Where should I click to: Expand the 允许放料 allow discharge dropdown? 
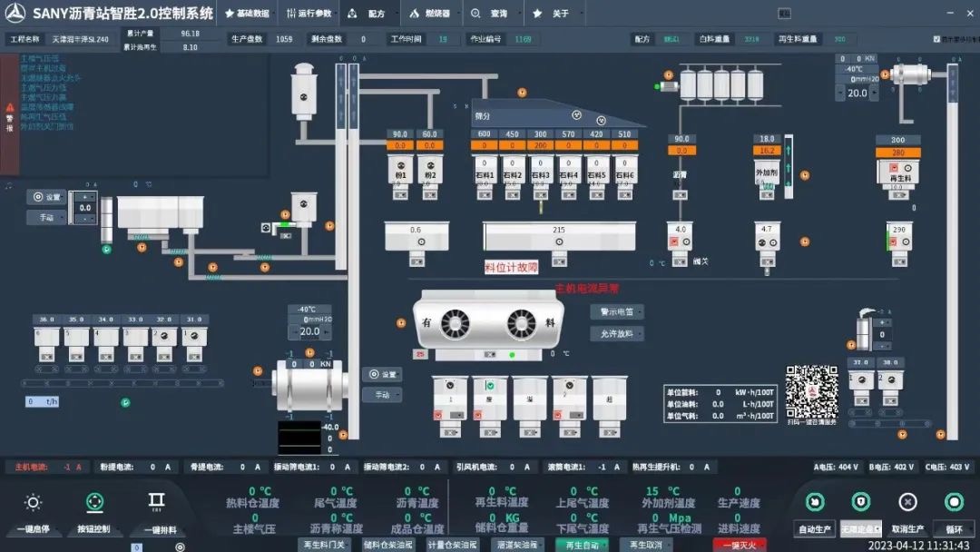[617, 333]
